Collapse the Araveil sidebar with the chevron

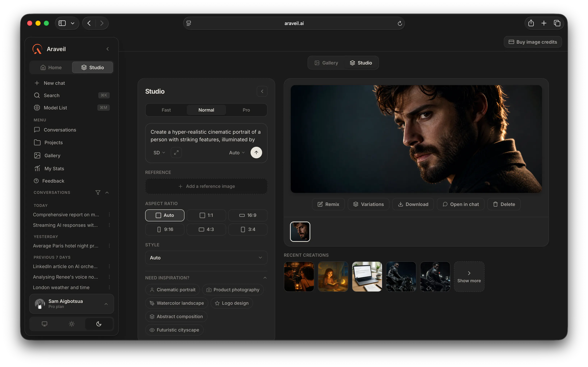(108, 49)
